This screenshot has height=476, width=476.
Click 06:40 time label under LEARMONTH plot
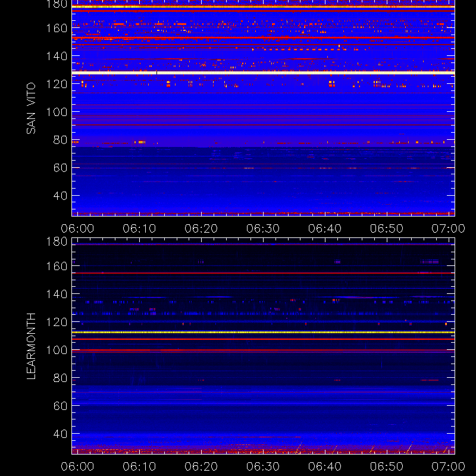click(x=325, y=466)
